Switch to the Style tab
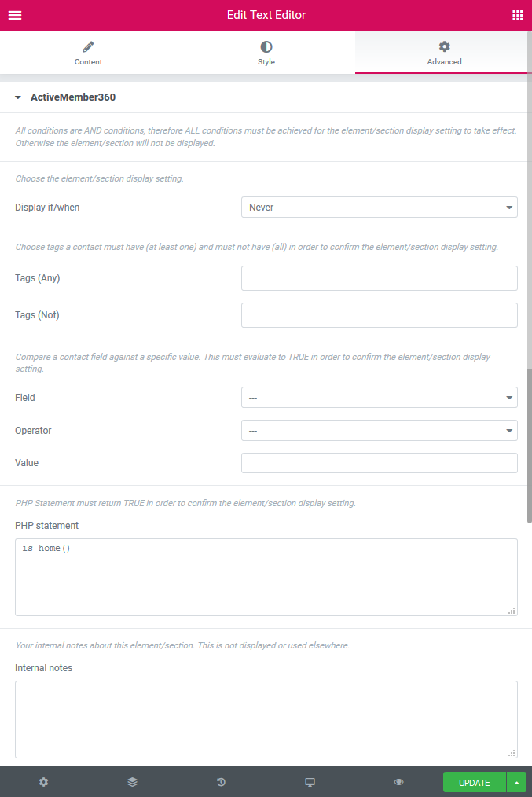The image size is (532, 797). coord(266,52)
